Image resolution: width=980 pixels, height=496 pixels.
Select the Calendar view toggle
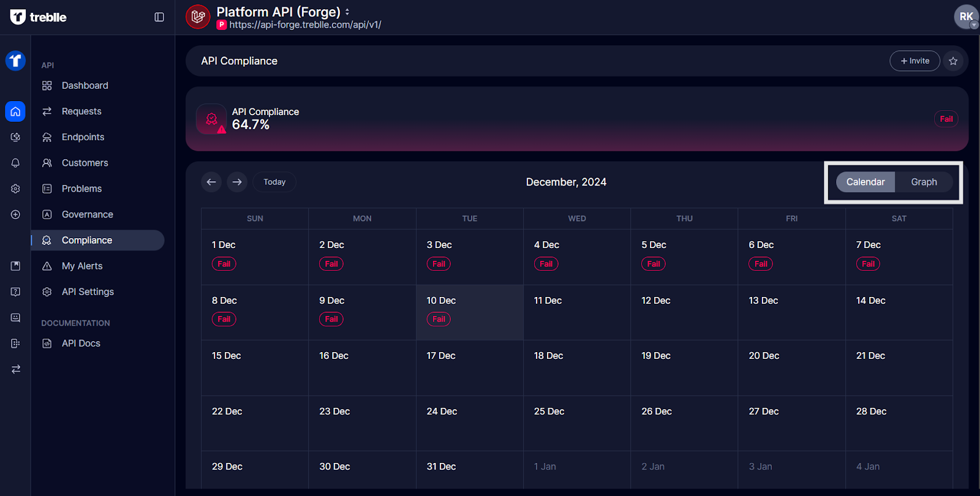[865, 182]
